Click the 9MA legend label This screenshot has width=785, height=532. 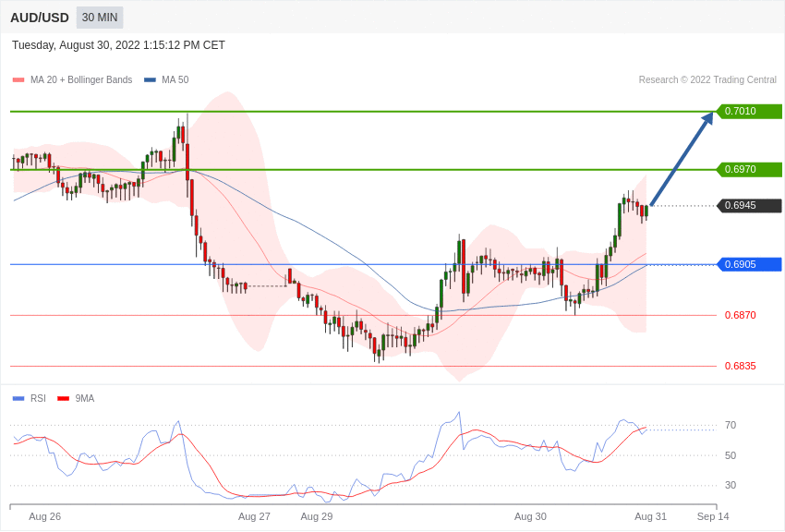coord(85,399)
